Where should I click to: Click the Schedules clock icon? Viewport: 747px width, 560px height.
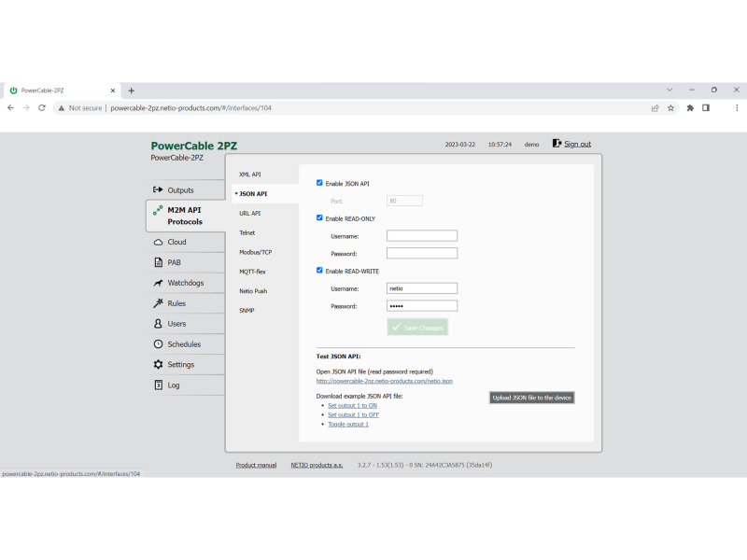pos(158,343)
